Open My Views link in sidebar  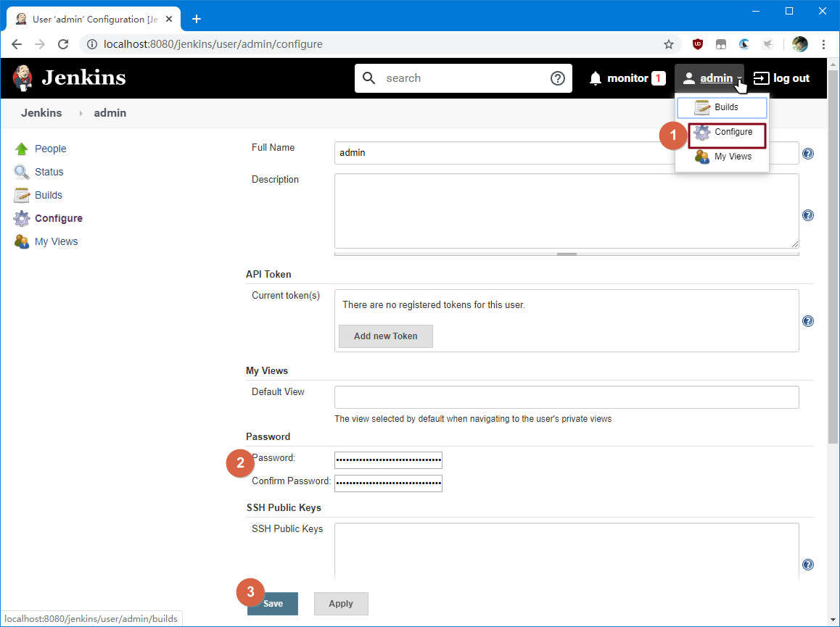(57, 241)
